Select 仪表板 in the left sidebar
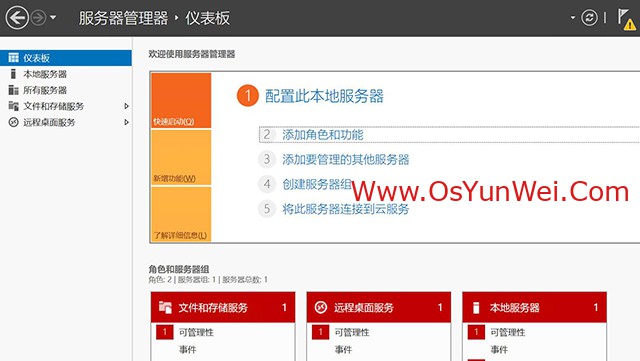This screenshot has height=361, width=640. (x=66, y=58)
